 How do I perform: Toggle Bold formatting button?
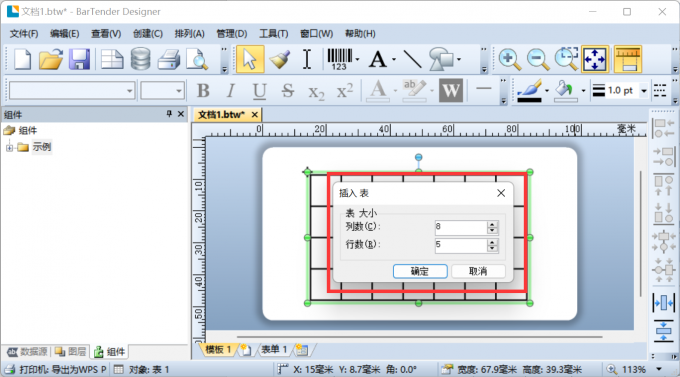coord(203,91)
